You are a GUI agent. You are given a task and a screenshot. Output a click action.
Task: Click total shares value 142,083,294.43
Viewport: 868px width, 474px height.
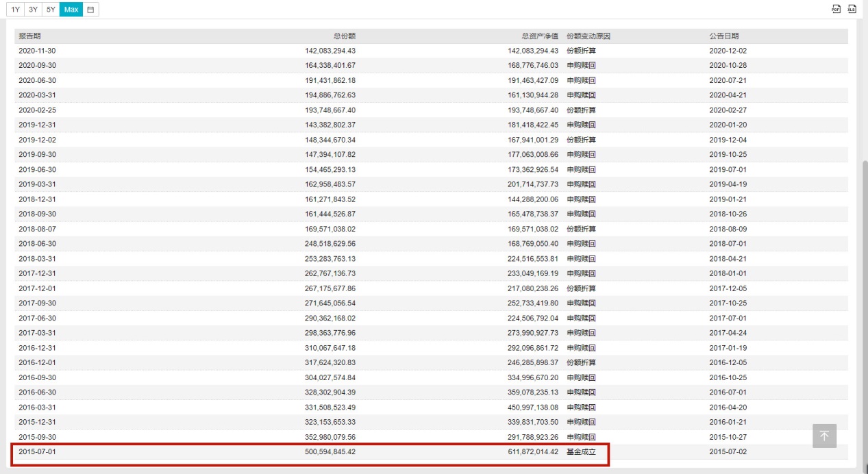[x=330, y=51]
